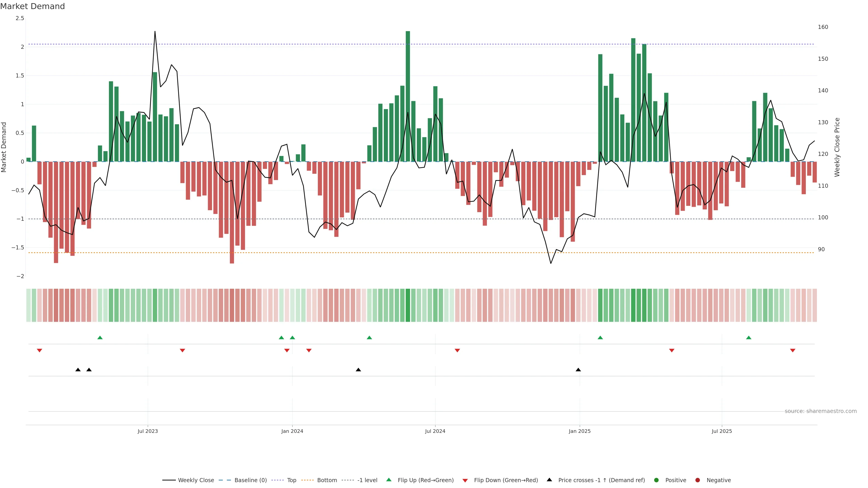The height and width of the screenshot is (488, 868).
Task: Click the first green flip-up marker on timeline
Action: point(100,338)
